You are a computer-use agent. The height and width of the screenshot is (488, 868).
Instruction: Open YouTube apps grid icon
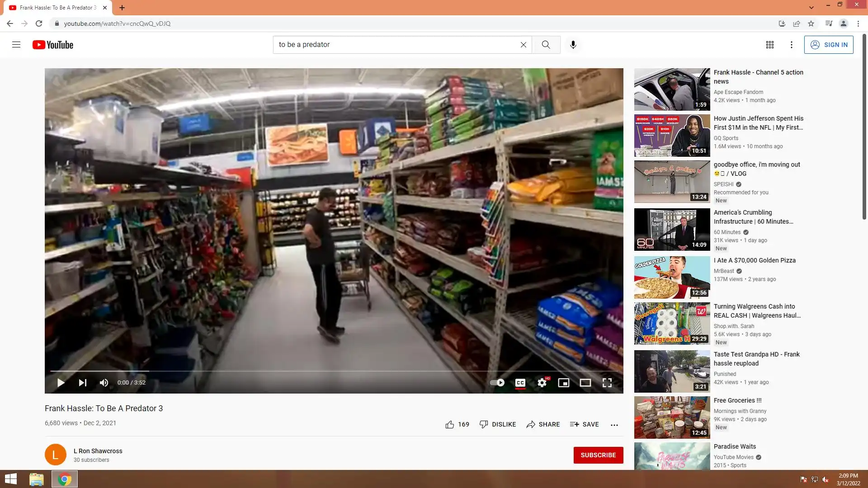pos(770,45)
